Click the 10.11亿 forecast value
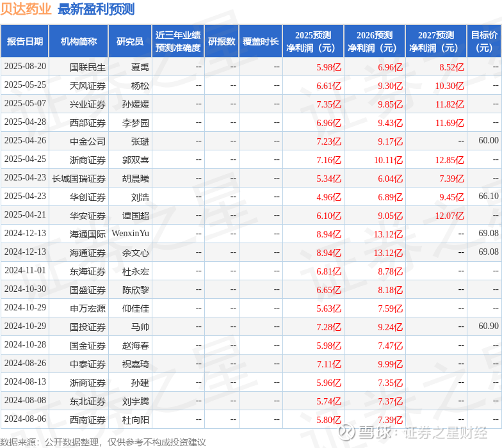The width and height of the screenshot is (502, 448). (388, 160)
